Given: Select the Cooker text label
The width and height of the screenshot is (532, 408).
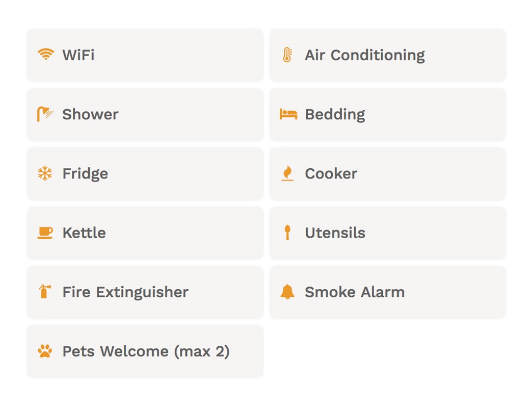Looking at the screenshot, I should click(x=331, y=174).
